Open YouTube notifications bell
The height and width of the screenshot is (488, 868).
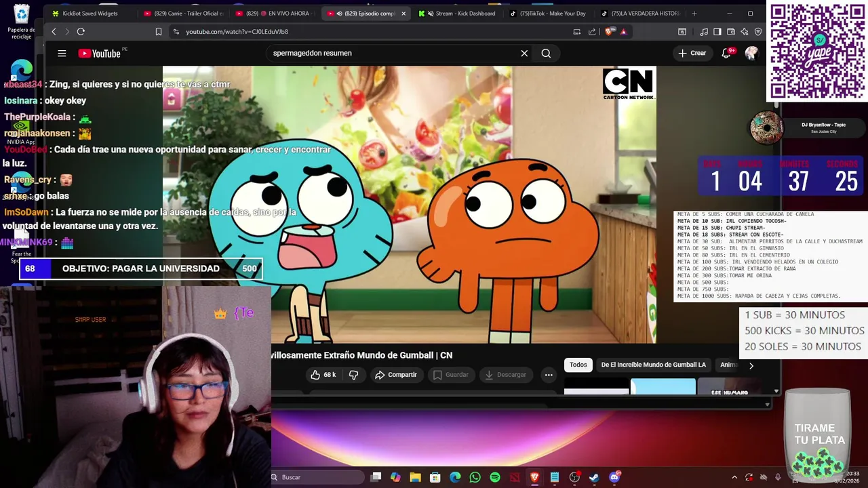pos(726,53)
